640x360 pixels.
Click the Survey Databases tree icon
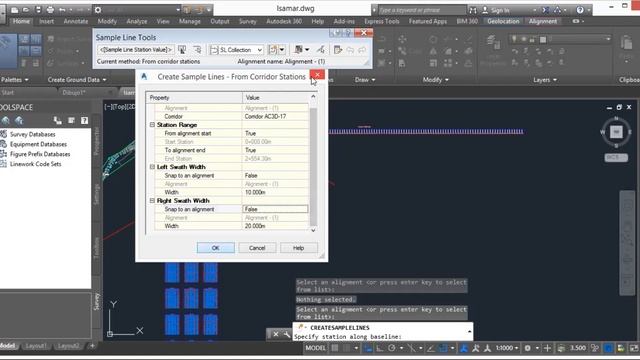[4, 134]
